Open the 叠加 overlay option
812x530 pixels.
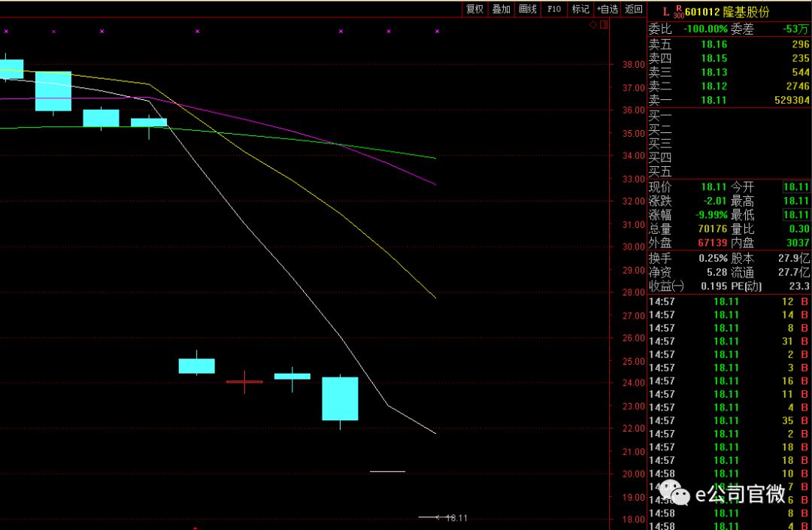[x=501, y=9]
